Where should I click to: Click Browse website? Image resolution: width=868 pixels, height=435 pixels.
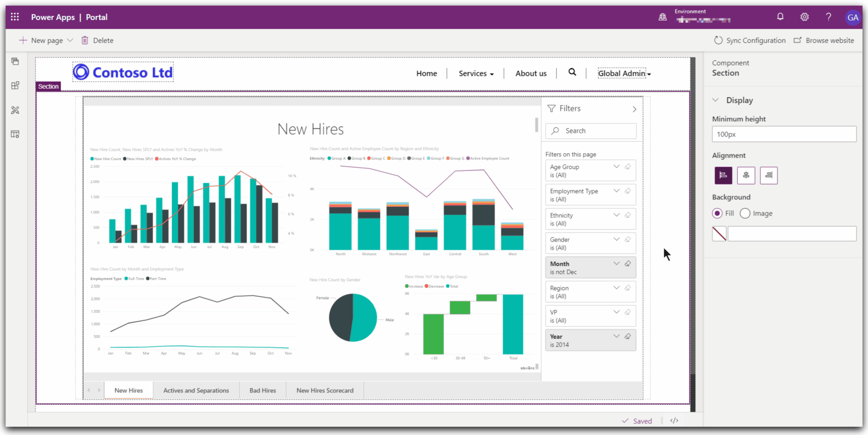(824, 40)
